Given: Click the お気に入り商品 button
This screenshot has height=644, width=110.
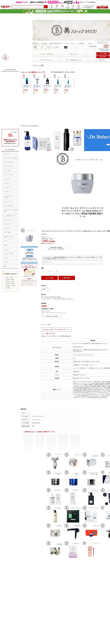Looking at the screenshot, I should coord(48,329).
